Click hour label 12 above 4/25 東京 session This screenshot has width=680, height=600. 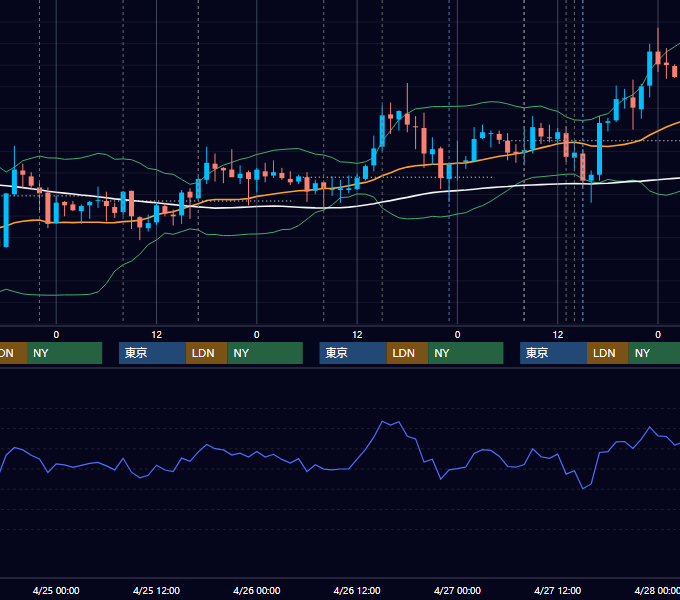pos(156,335)
